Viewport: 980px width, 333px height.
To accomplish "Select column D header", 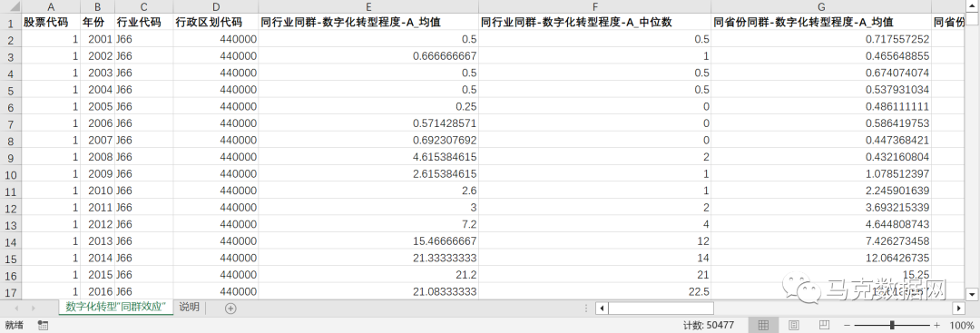I will (216, 6).
